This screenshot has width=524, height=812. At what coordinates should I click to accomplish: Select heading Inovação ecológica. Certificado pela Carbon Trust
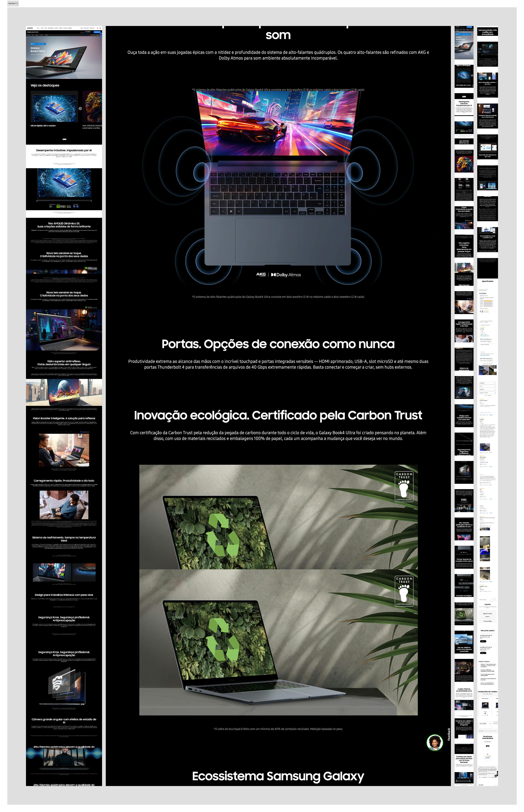coord(278,415)
